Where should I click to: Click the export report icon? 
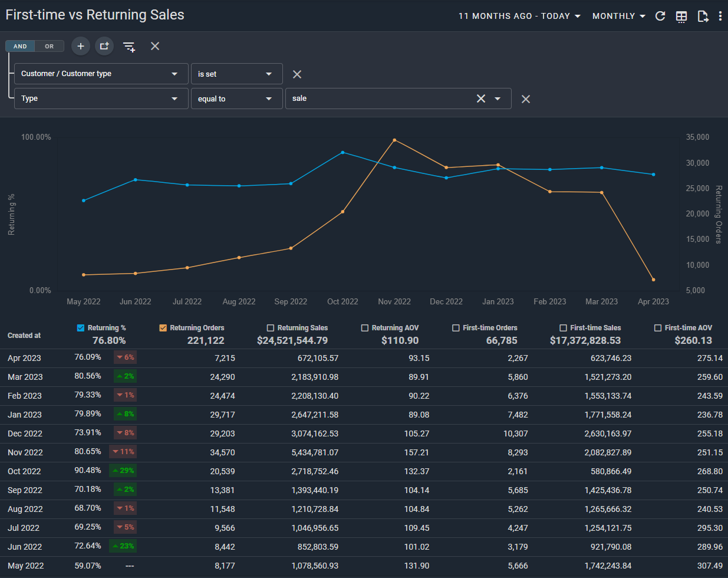click(x=703, y=17)
